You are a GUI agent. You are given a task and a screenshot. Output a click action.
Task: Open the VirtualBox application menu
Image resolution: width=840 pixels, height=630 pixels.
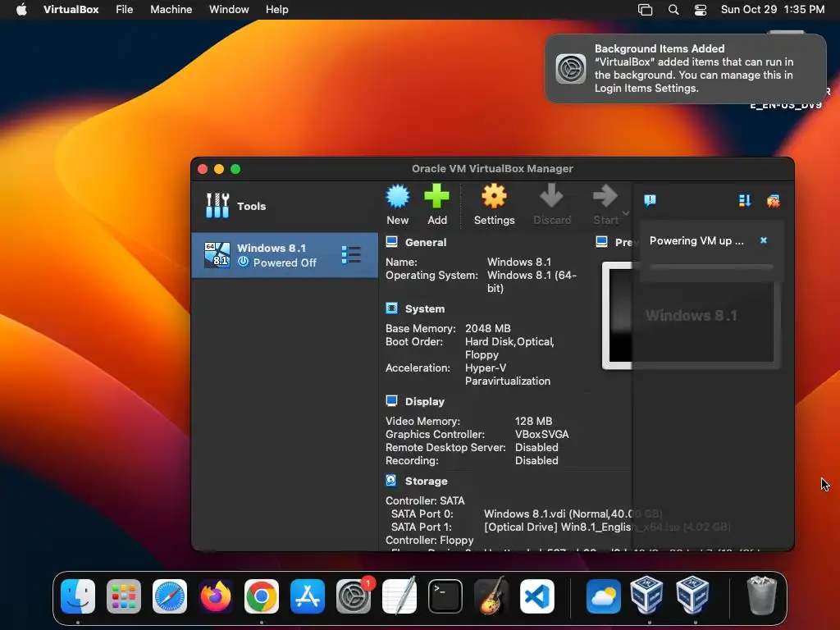click(71, 10)
